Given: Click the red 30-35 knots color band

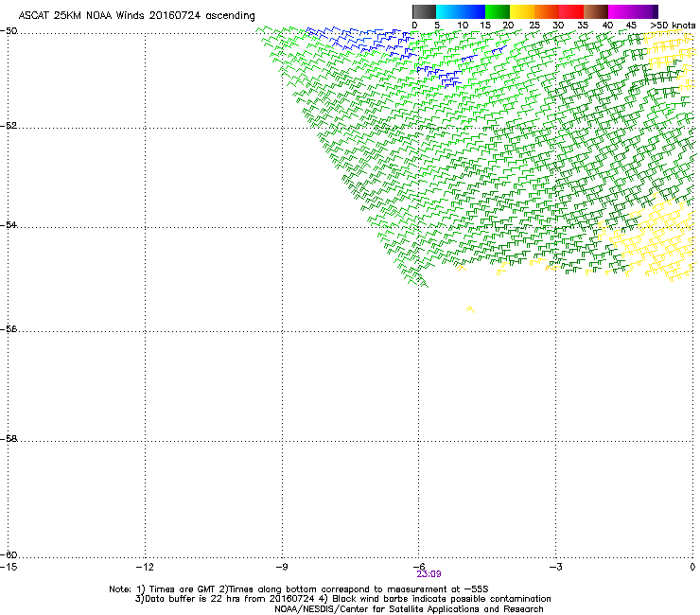Looking at the screenshot, I should (571, 11).
